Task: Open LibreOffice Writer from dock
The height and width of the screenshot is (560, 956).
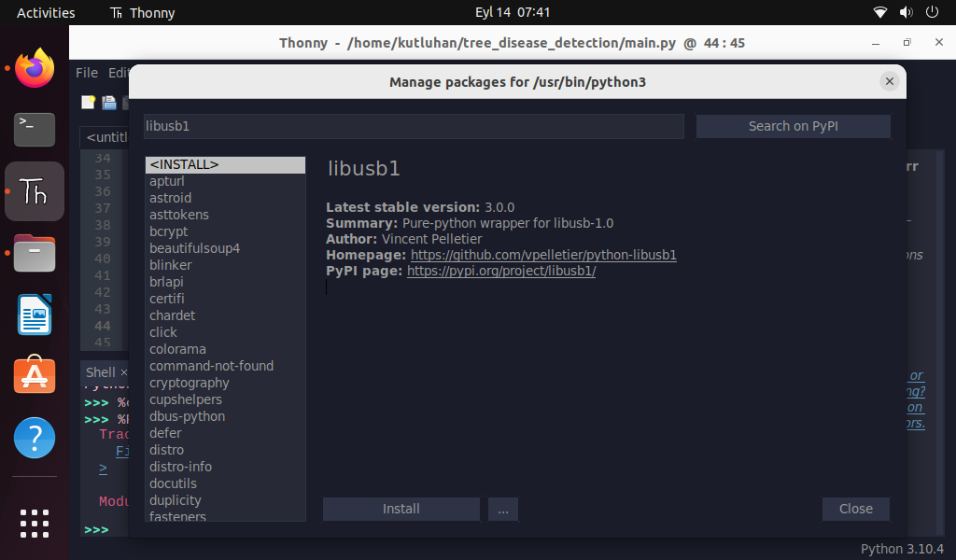Action: [x=35, y=315]
